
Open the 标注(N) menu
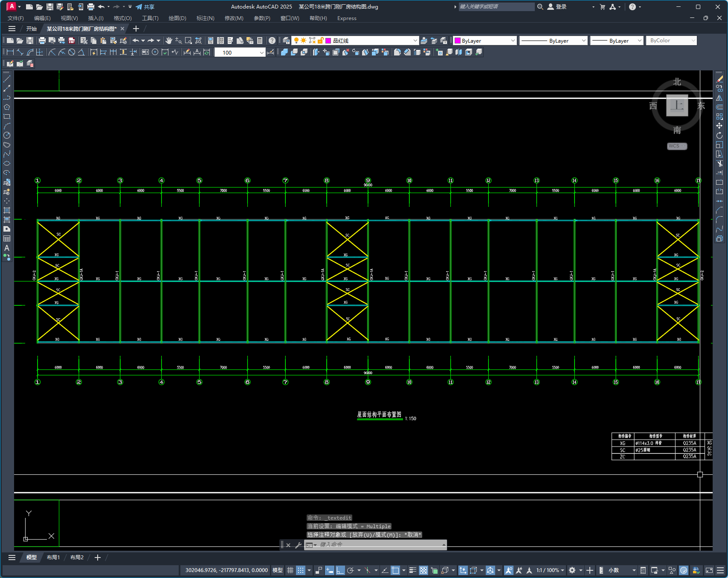tap(205, 18)
